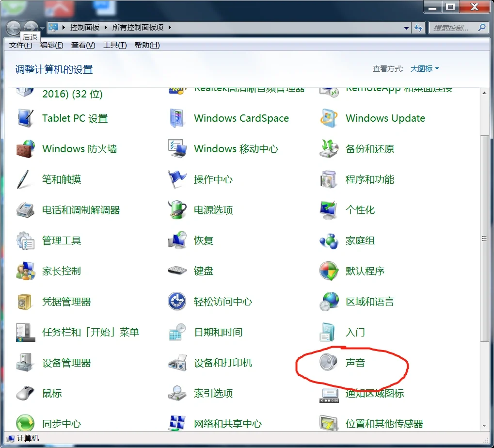Expand the arrow before 控制面板 breadcrumb
The height and width of the screenshot is (448, 494).
pos(64,28)
